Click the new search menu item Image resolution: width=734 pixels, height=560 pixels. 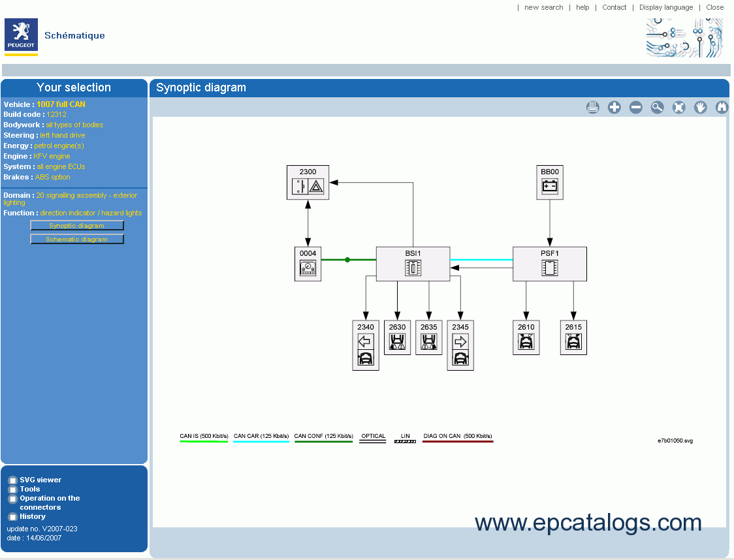543,7
